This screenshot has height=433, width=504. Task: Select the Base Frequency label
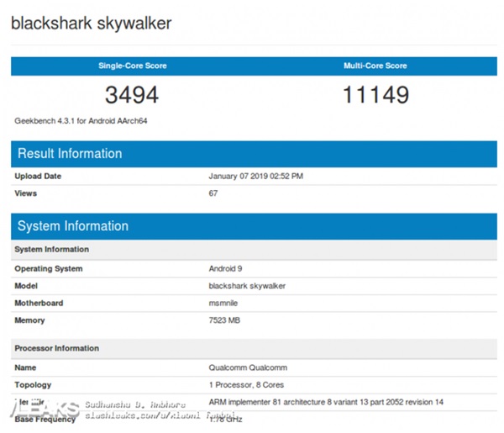[x=45, y=420]
